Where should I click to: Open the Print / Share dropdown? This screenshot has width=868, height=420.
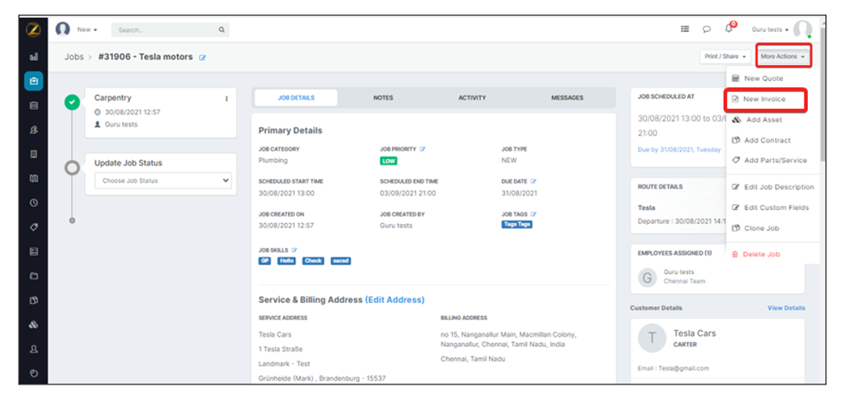(x=725, y=57)
